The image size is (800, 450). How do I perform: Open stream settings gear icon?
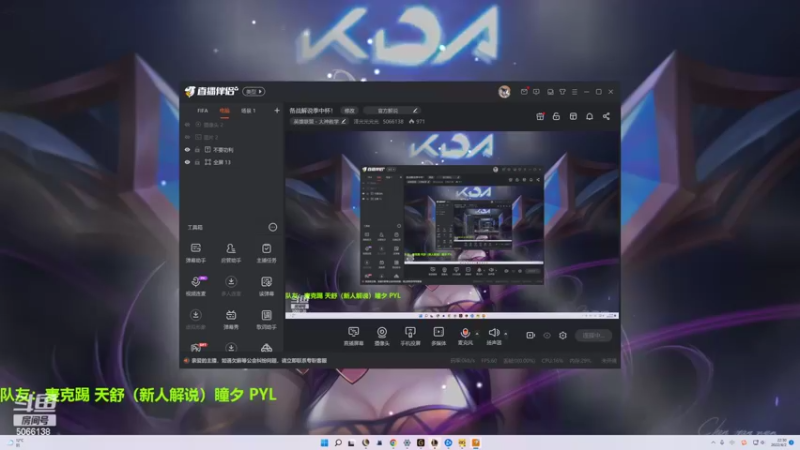click(563, 335)
